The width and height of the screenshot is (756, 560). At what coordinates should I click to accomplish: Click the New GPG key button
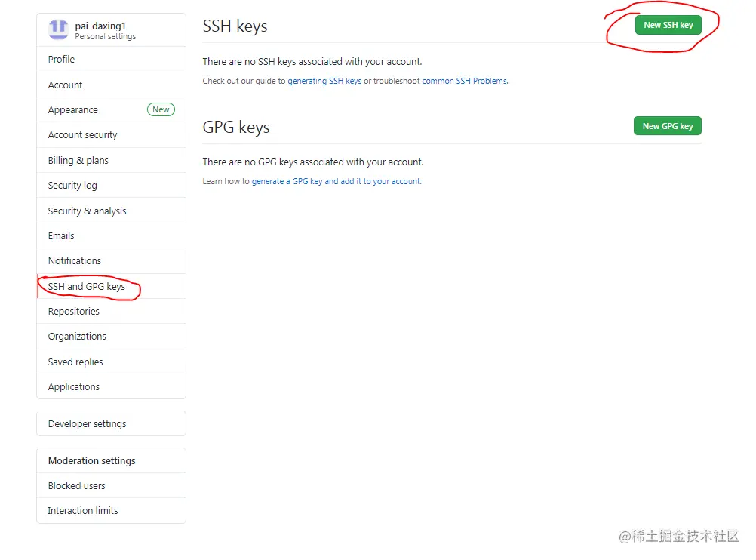click(668, 126)
